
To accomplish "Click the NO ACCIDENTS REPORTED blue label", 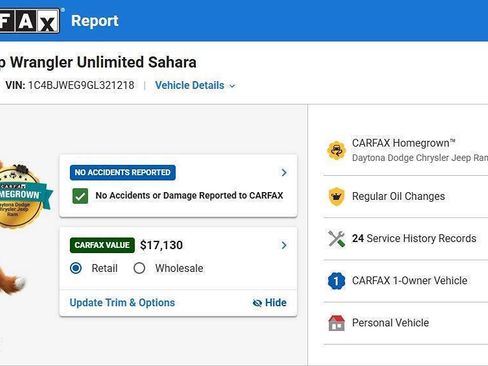I will 123,172.
